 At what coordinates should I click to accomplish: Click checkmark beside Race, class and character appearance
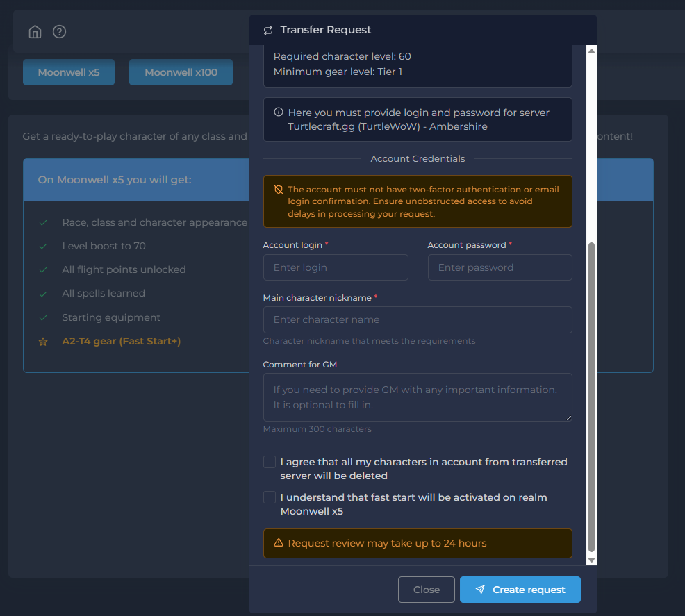point(43,223)
